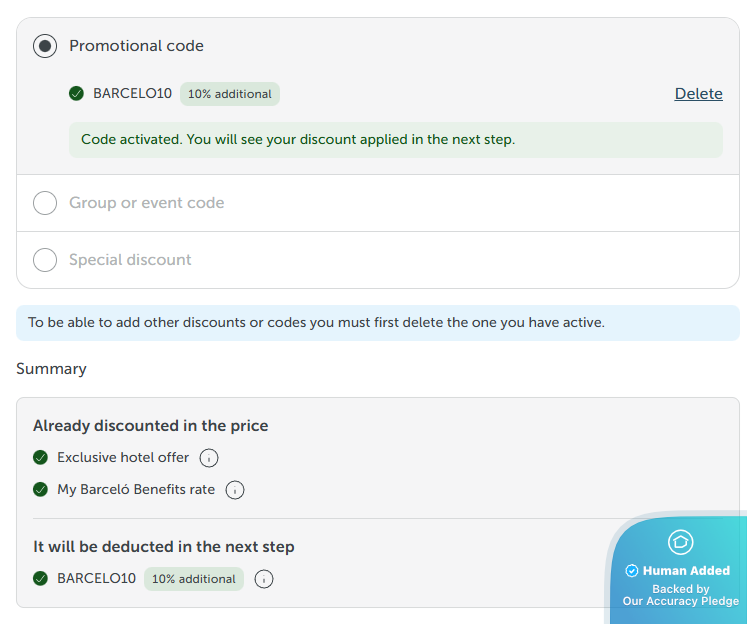Click green checkmark beside activated BARCELO10 code
This screenshot has width=747, height=624.
[77, 94]
